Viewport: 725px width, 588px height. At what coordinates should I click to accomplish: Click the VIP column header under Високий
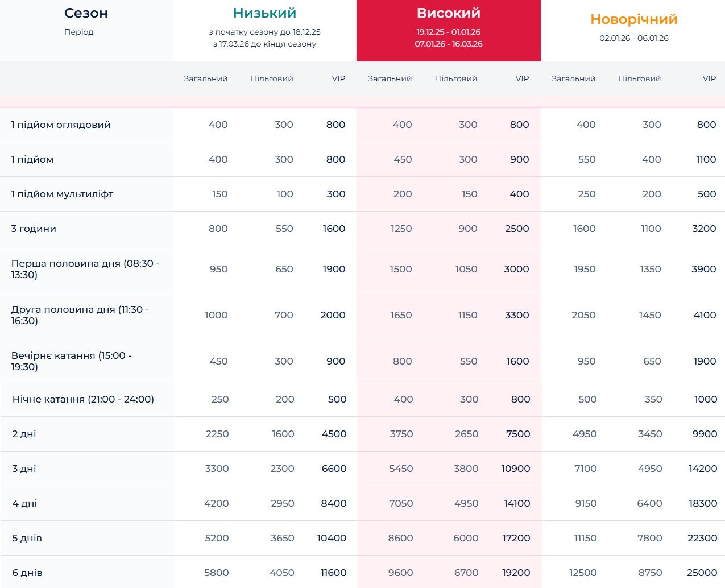[522, 78]
